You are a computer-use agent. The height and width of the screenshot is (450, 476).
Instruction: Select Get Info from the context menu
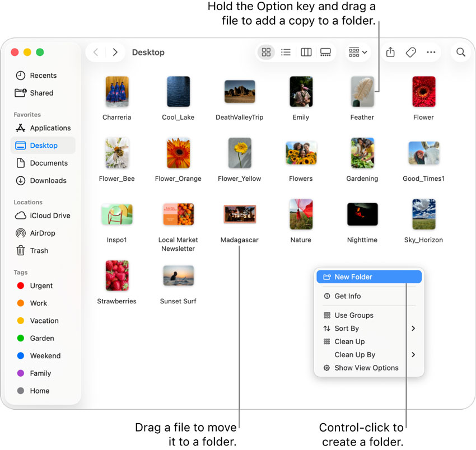(348, 296)
